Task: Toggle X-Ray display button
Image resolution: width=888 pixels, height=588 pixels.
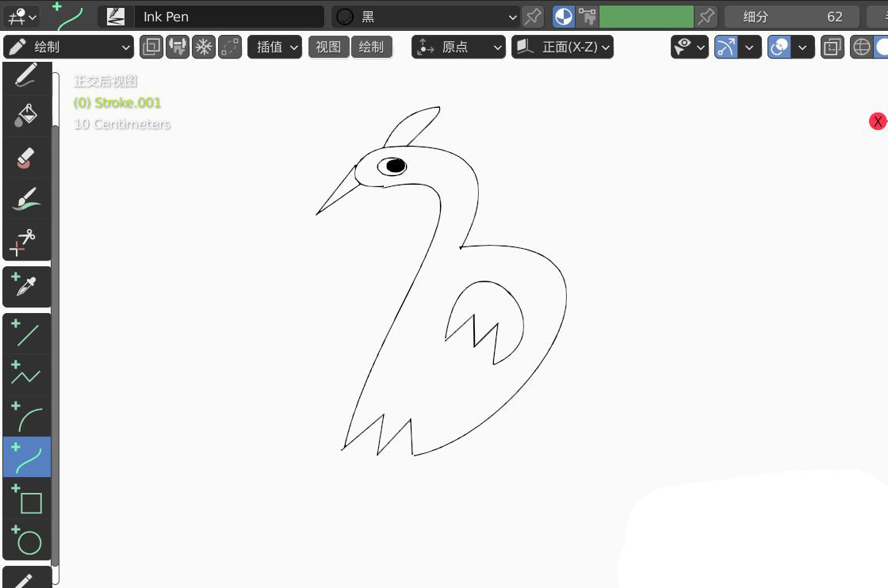Action: (832, 47)
